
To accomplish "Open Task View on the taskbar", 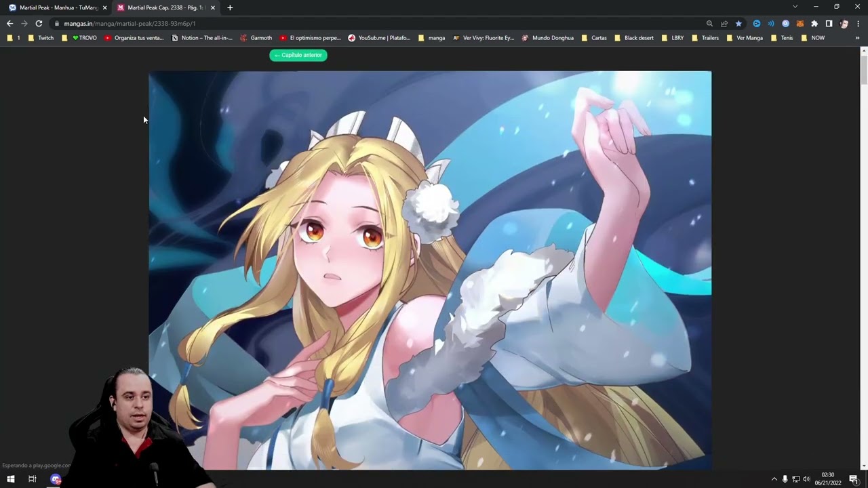I will coord(32,479).
